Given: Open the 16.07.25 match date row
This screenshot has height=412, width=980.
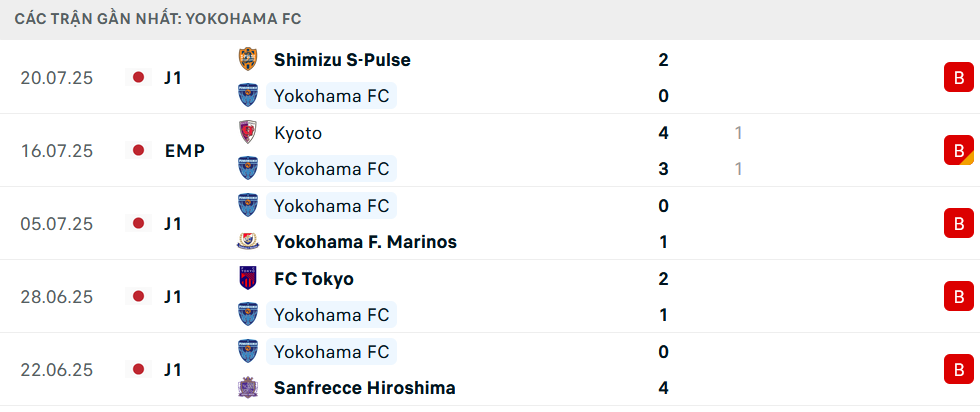Looking at the screenshot, I should 490,151.
